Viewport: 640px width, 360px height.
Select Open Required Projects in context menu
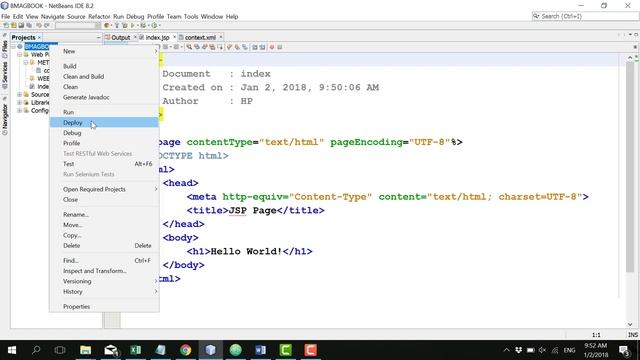pos(104,189)
